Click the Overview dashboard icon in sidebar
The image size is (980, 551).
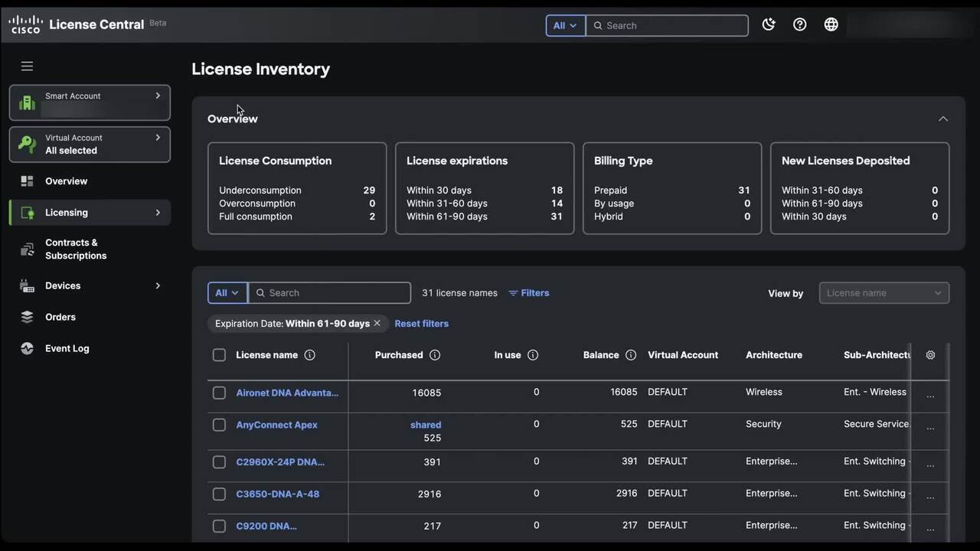[x=28, y=181]
